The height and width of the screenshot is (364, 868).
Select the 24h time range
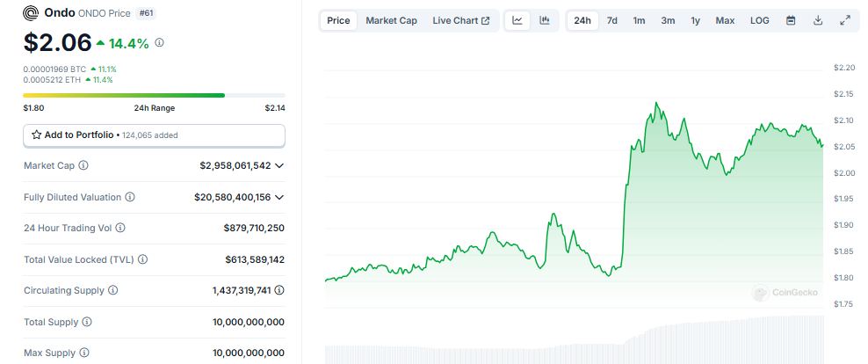click(x=582, y=20)
